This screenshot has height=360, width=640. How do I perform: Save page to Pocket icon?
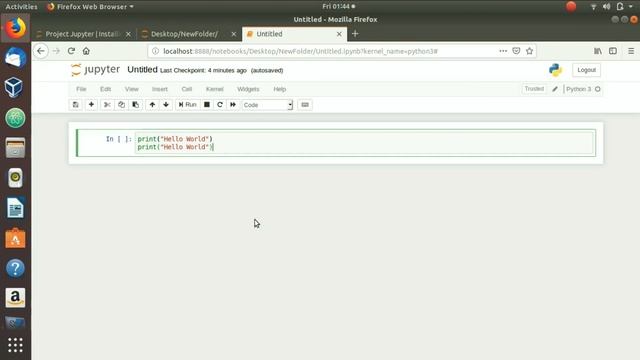516,51
